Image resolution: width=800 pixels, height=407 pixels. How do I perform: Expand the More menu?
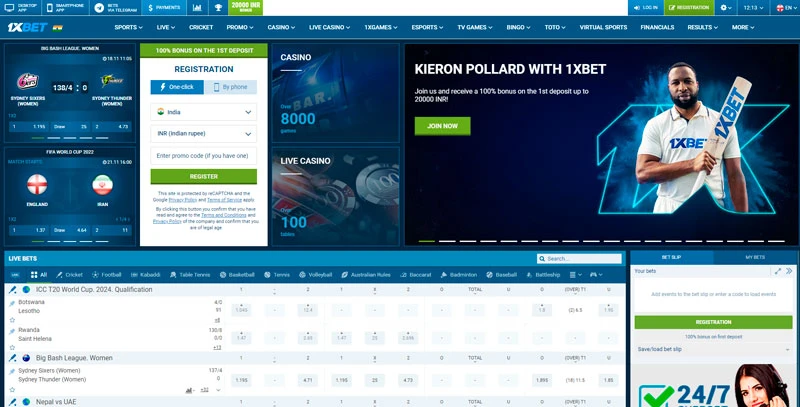click(x=743, y=28)
